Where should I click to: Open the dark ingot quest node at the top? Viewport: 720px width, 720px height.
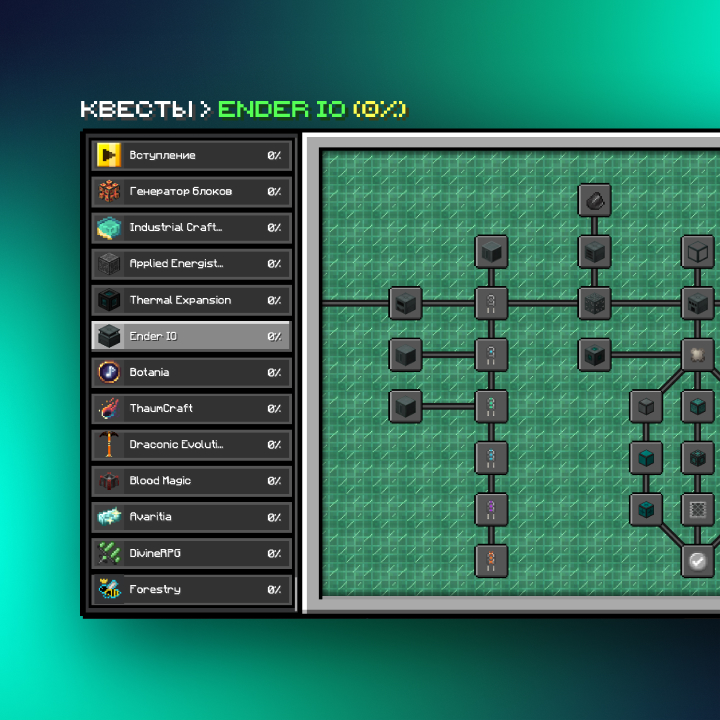(x=595, y=200)
